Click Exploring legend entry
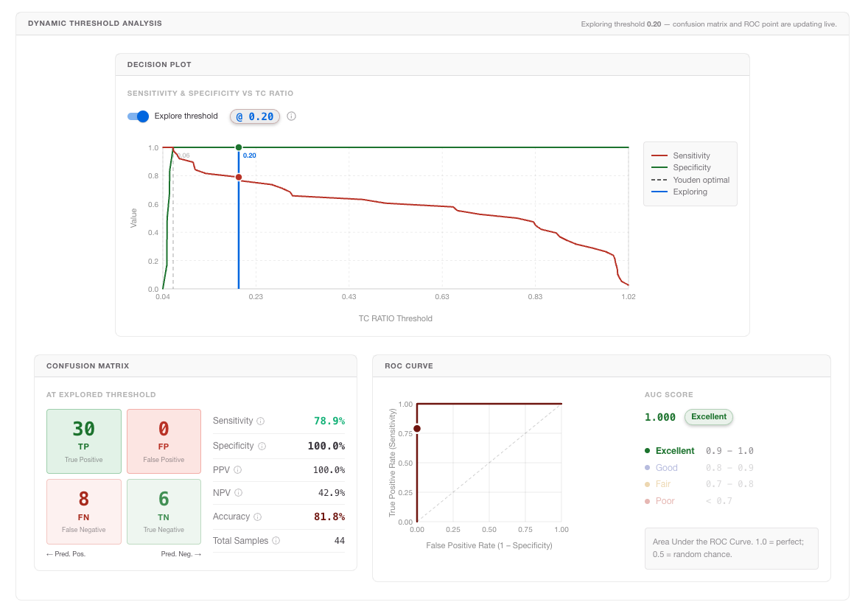The image size is (868, 616). [x=679, y=192]
